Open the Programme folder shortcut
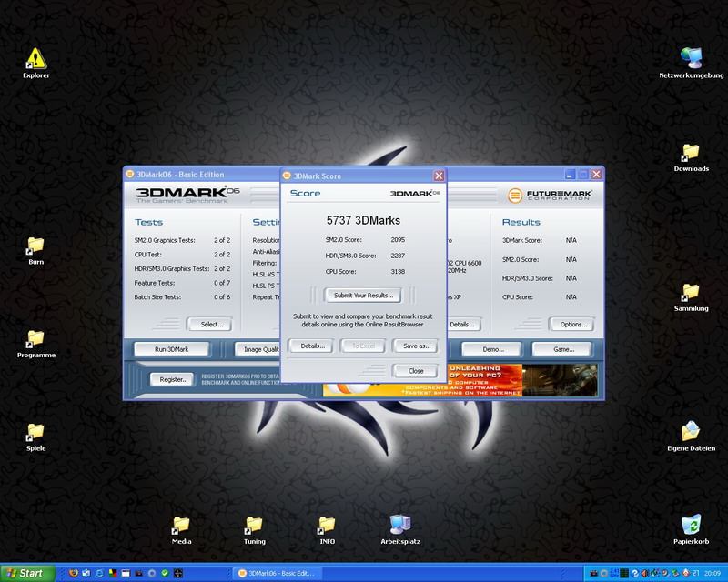728x582 pixels. [x=35, y=345]
